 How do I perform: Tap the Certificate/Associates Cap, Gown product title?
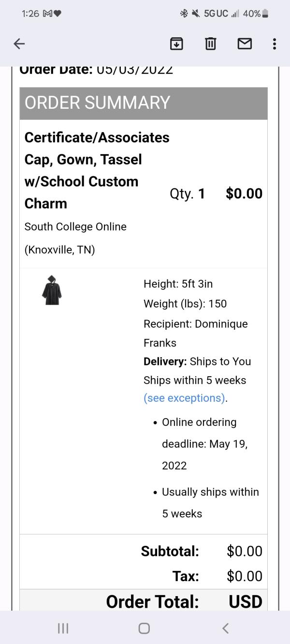(97, 170)
